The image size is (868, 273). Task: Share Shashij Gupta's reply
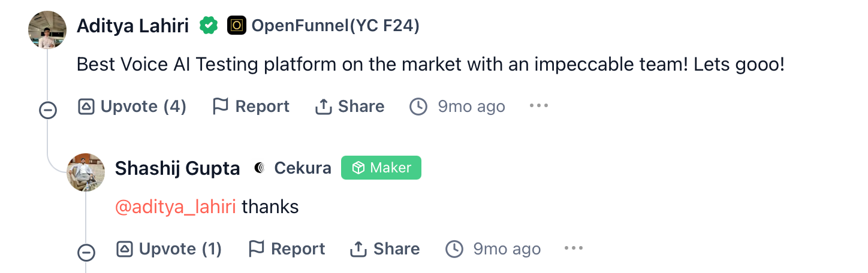(x=385, y=249)
